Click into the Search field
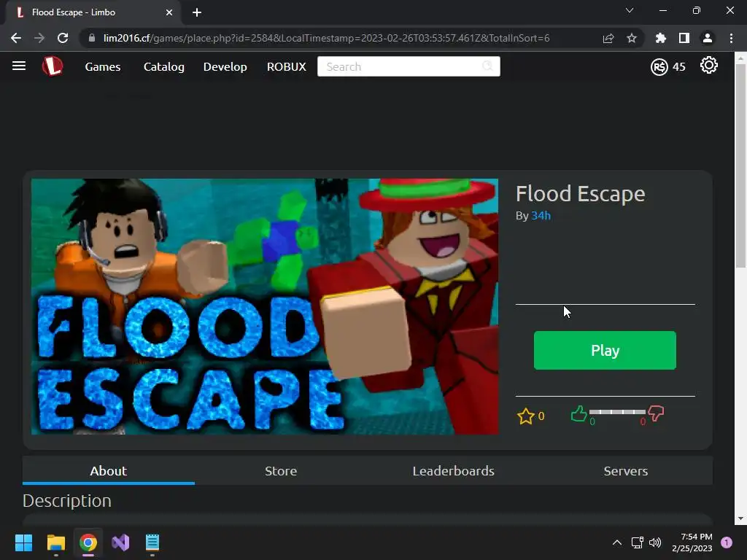Viewport: 747px width, 560px height. coord(409,66)
